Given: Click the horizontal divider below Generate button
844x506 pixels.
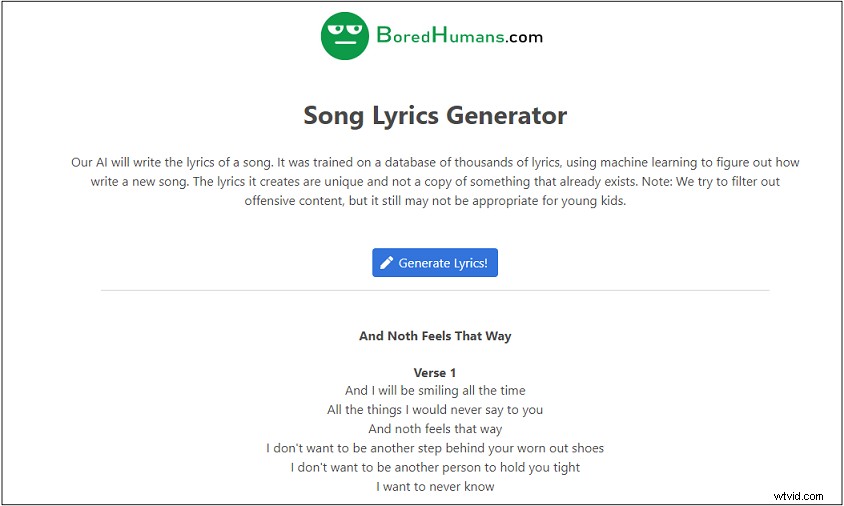Looking at the screenshot, I should 435,291.
